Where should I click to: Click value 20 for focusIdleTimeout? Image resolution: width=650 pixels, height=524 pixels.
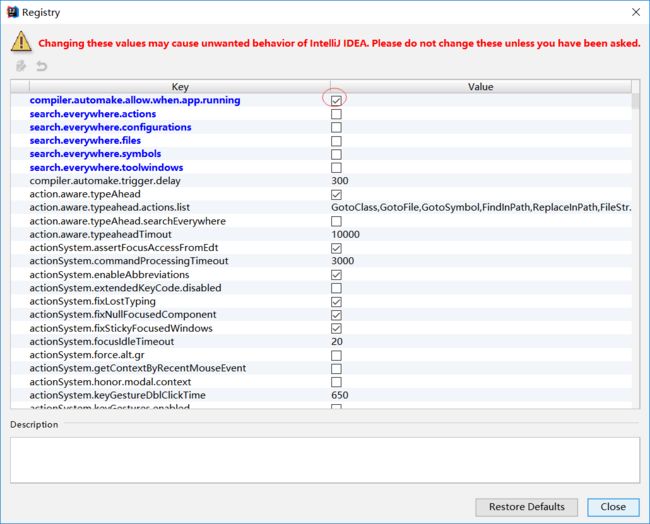[x=337, y=342]
